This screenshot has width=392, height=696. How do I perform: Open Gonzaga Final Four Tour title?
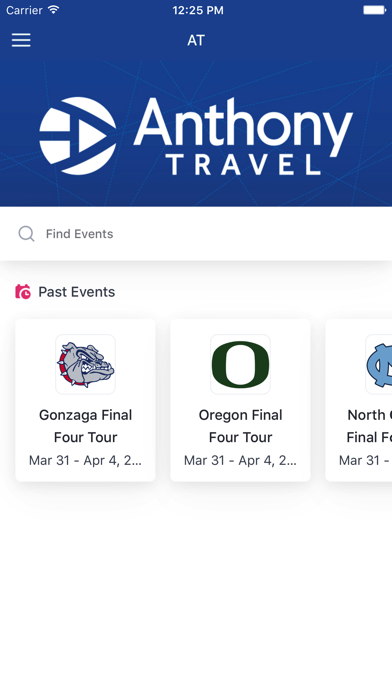click(85, 426)
